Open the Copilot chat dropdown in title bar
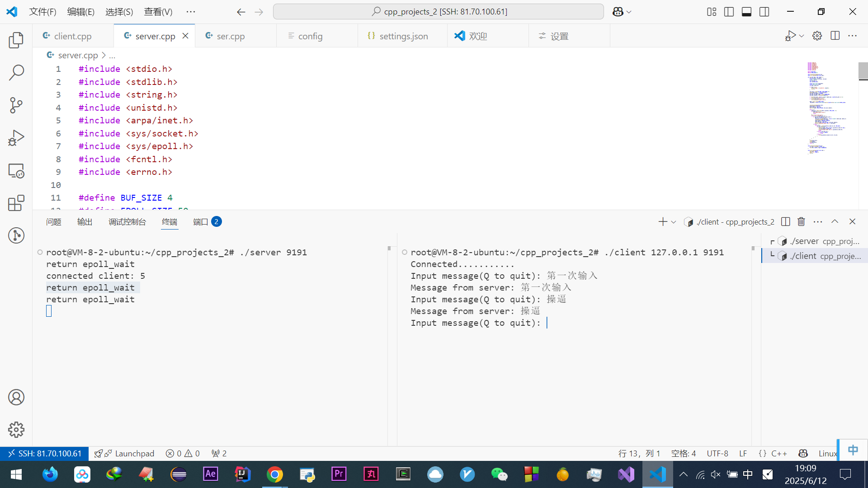 coord(629,12)
